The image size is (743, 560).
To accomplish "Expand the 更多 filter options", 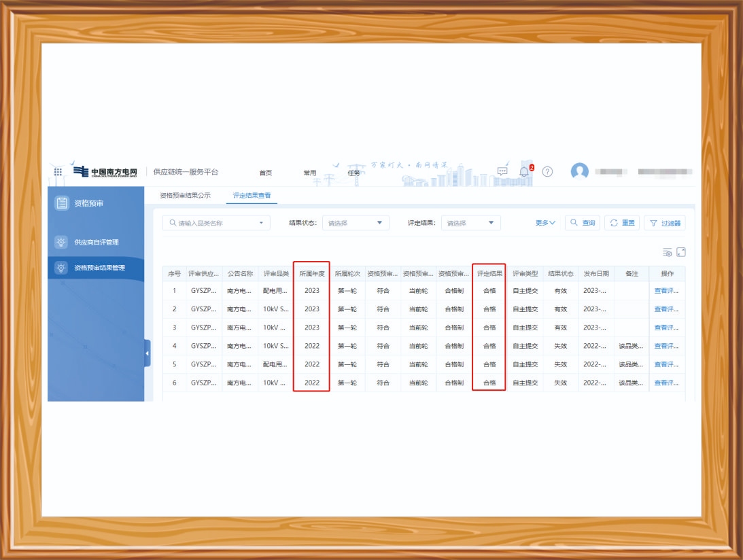I will 545,223.
